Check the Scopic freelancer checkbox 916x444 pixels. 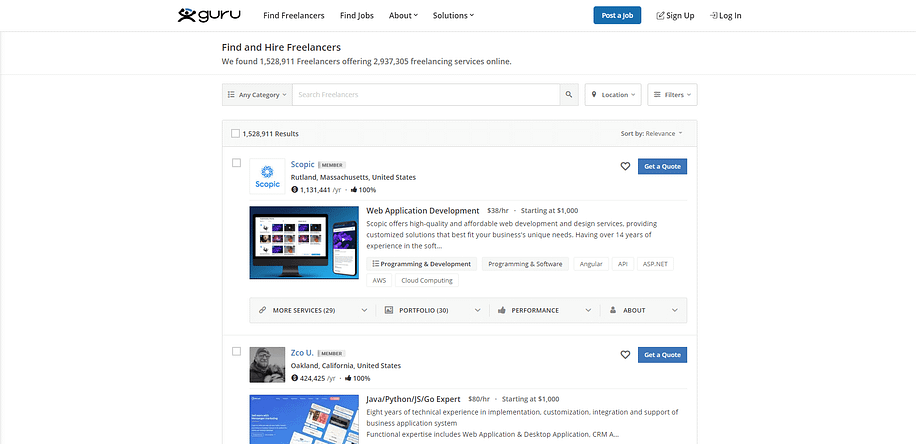(236, 163)
